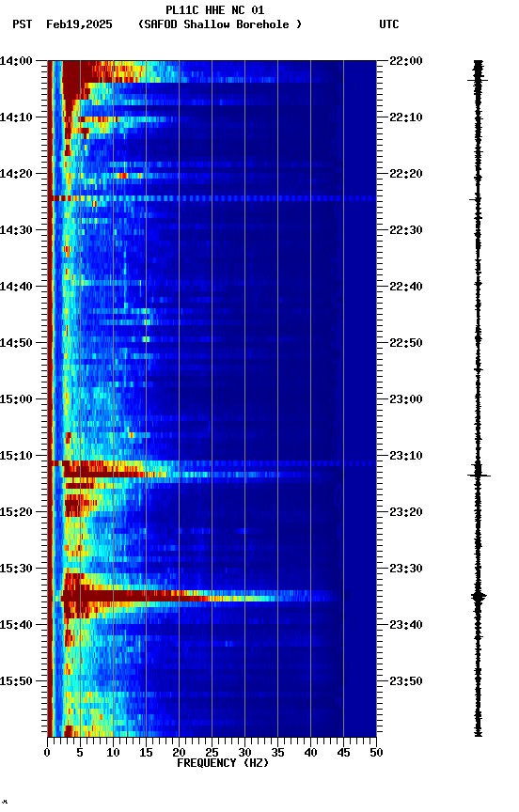Click the 14:30 PST time label
Image resolution: width=519 pixels, height=812 pixels.
point(16,230)
